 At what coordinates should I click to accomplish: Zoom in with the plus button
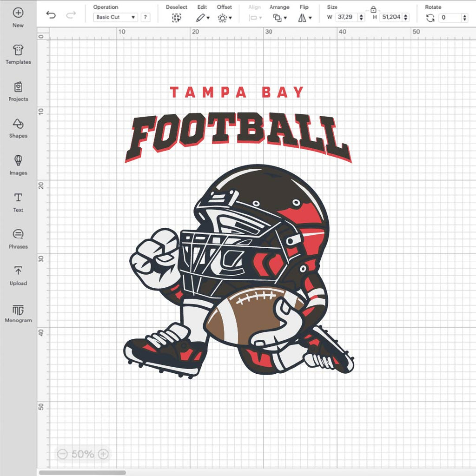click(104, 454)
